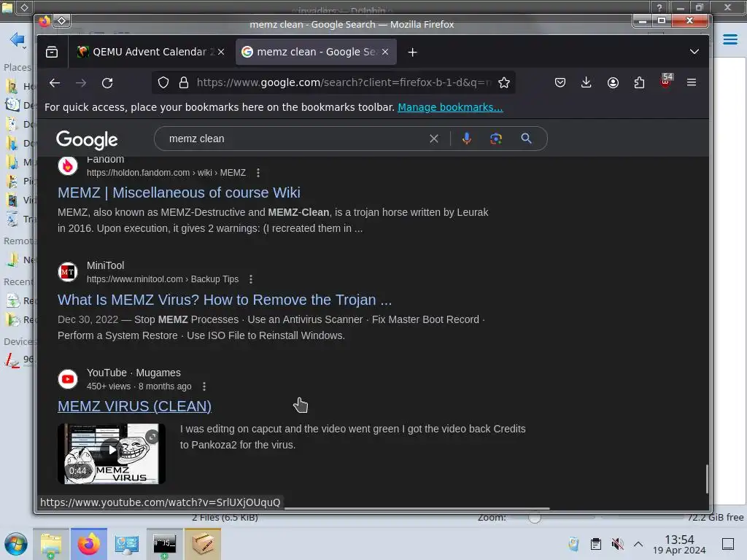The image size is (747, 560).
Task: Click the Firefox forward arrow
Action: pos(81,83)
